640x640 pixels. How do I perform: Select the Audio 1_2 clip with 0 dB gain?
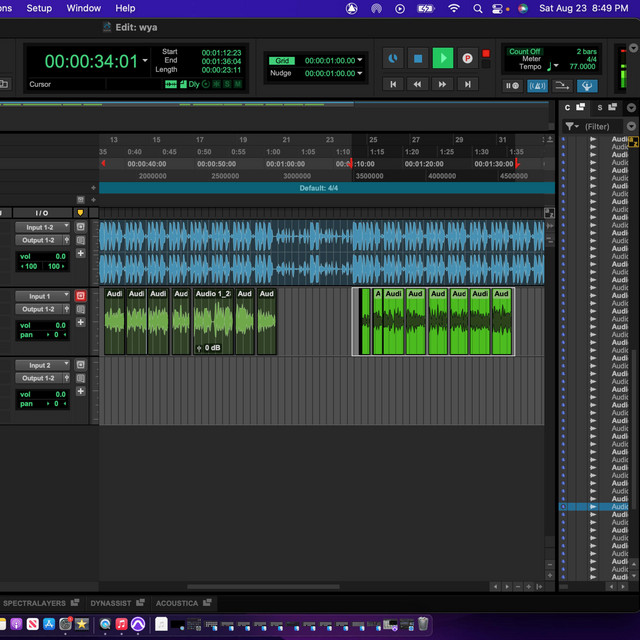coord(213,322)
